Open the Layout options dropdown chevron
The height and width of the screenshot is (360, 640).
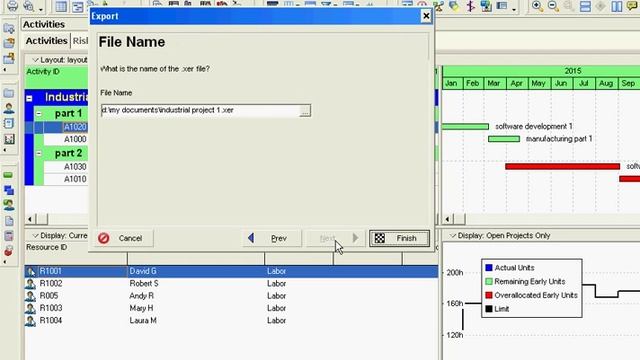click(35, 60)
